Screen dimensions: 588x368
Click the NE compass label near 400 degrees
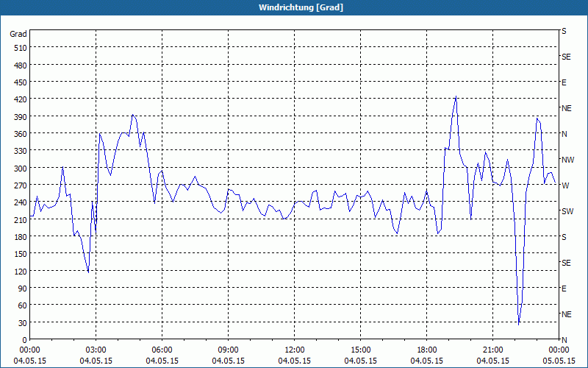(x=566, y=108)
